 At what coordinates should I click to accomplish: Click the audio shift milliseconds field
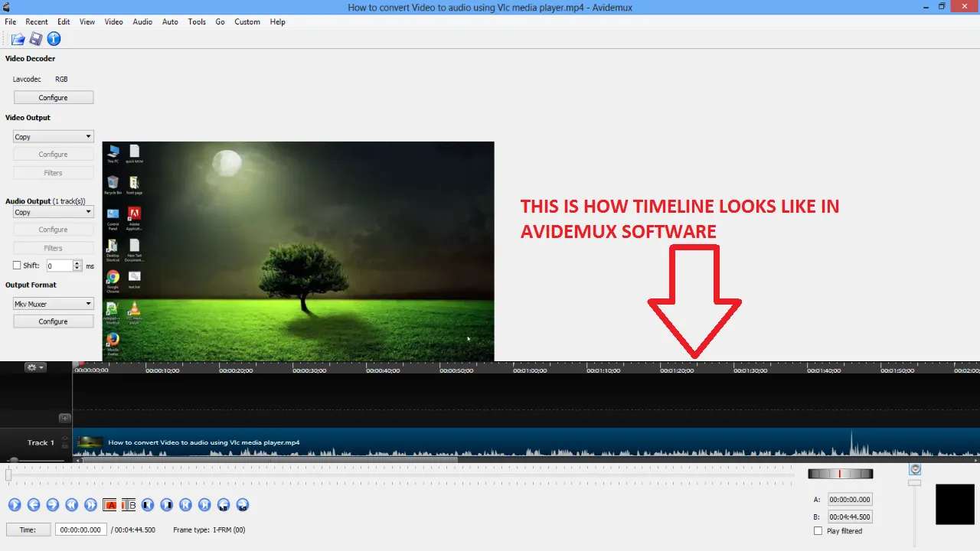pyautogui.click(x=60, y=266)
